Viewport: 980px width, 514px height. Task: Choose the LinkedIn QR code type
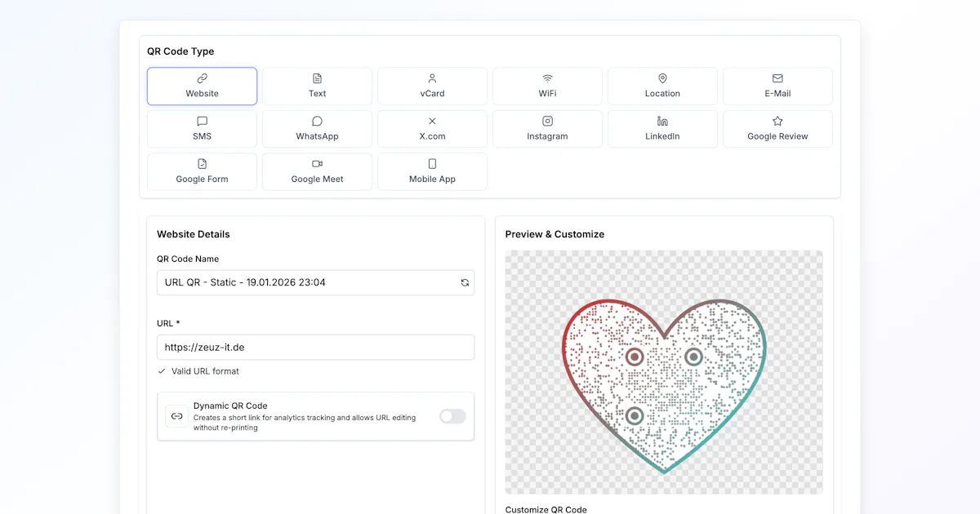(x=662, y=129)
